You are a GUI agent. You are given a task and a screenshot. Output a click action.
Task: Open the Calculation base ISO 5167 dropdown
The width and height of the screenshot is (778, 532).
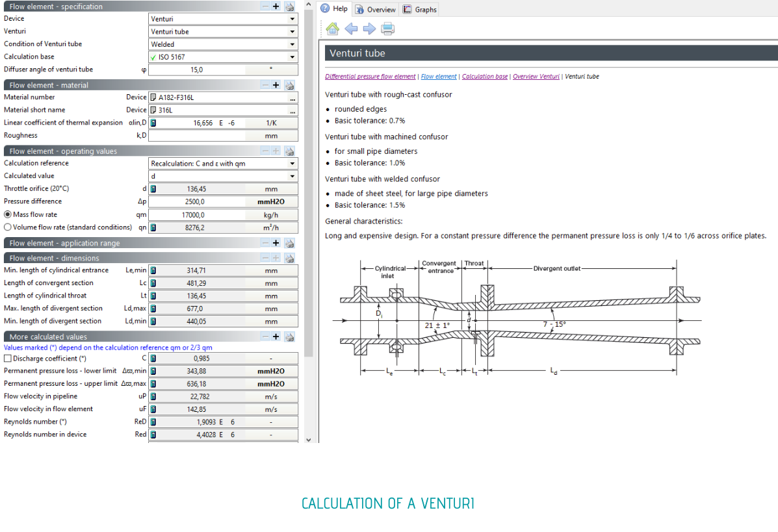[x=292, y=57]
